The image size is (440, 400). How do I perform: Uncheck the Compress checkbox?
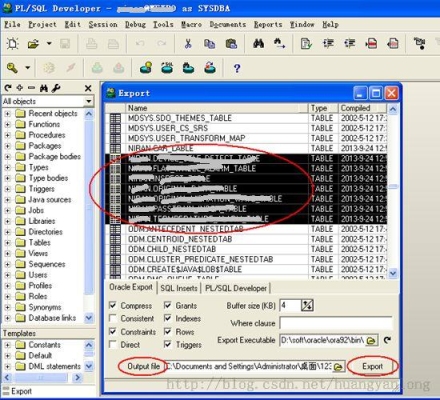[x=113, y=305]
